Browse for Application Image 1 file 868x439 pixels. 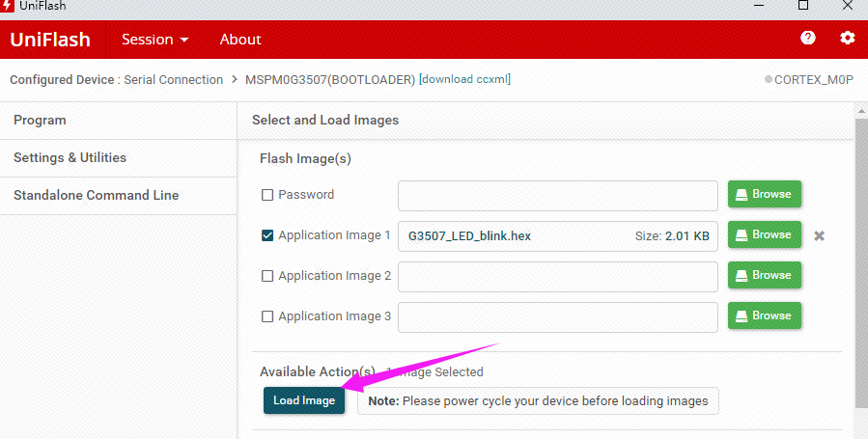click(765, 234)
